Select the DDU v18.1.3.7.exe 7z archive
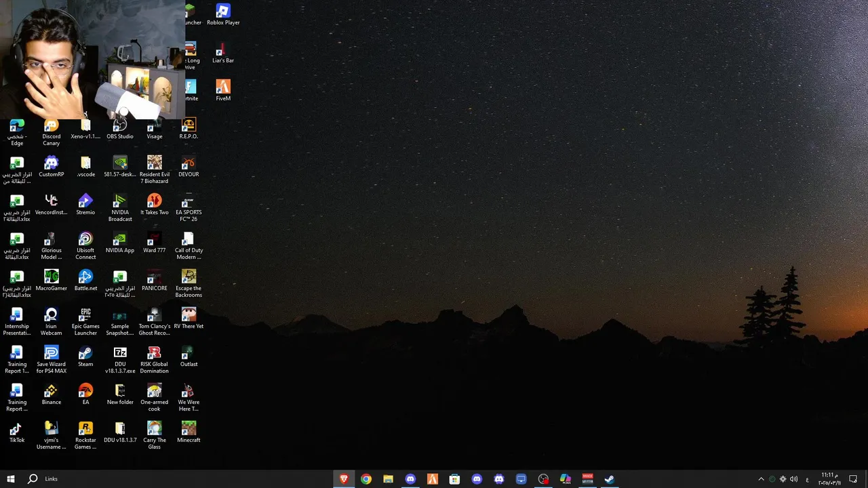Screen dimensions: 868x488 point(120,360)
